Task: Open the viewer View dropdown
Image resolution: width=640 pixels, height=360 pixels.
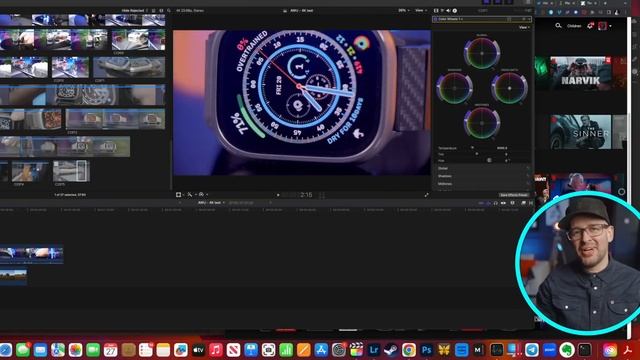Action: [x=420, y=11]
